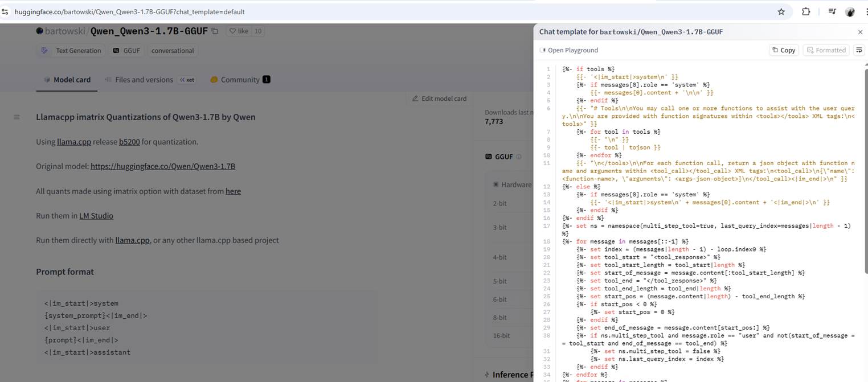This screenshot has height=382, width=868.
Task: Click the pencil icon for Edit model card
Action: [x=415, y=98]
